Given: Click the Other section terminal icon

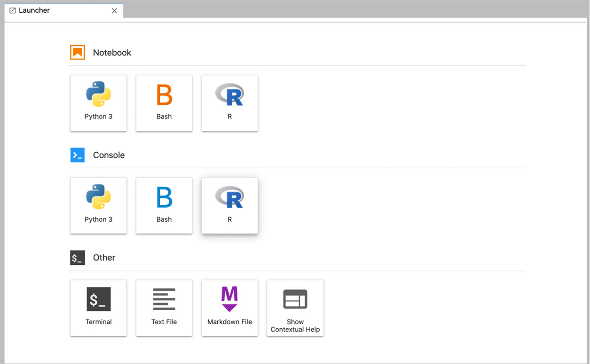Looking at the screenshot, I should tap(78, 257).
